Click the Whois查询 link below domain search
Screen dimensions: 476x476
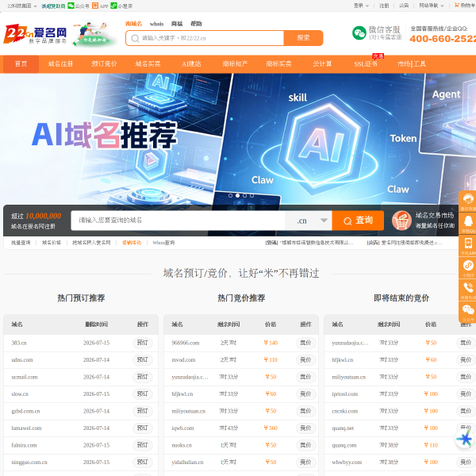pos(163,243)
